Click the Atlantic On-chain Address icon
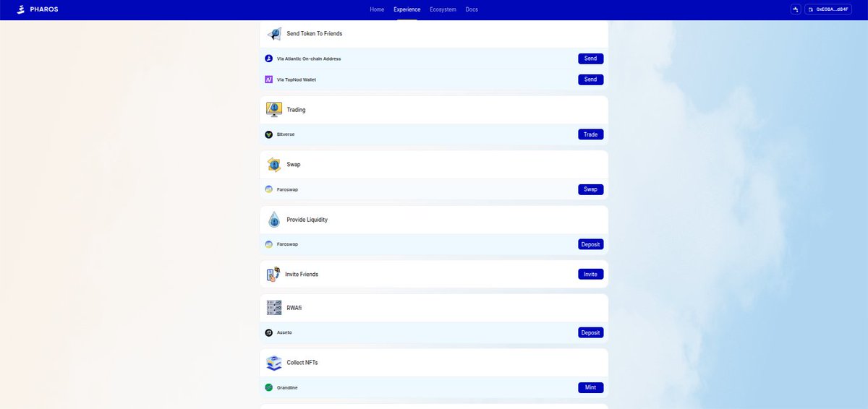The width and height of the screenshot is (868, 409). click(x=269, y=59)
